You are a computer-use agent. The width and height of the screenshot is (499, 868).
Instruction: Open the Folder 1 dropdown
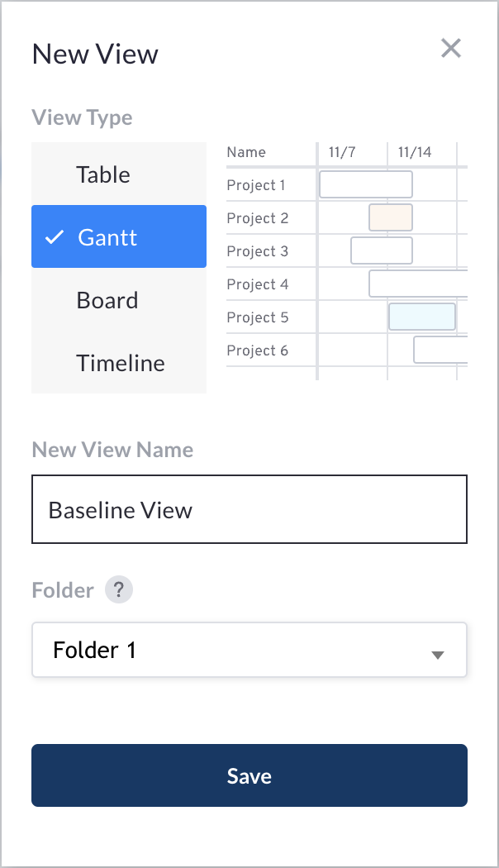(x=249, y=650)
